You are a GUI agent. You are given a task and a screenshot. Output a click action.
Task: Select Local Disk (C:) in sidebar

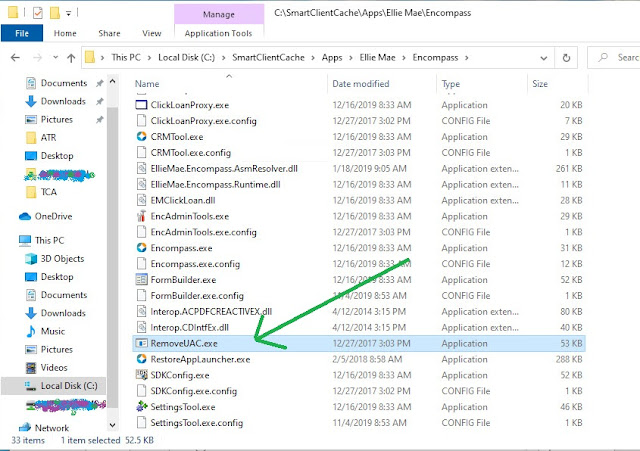(x=53, y=386)
